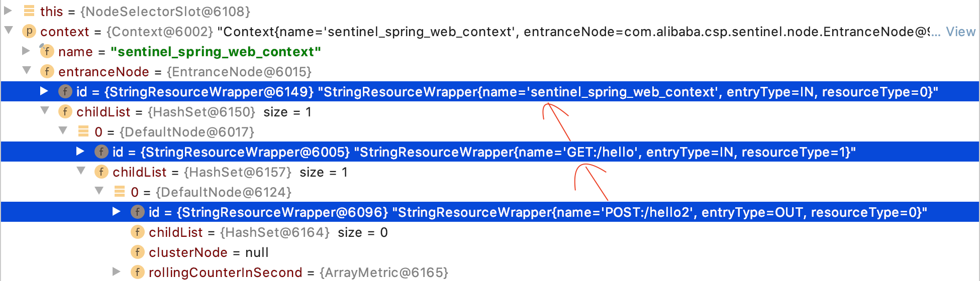The width and height of the screenshot is (980, 281).
Task: Collapse the entranceNode tree node
Action: (x=27, y=71)
